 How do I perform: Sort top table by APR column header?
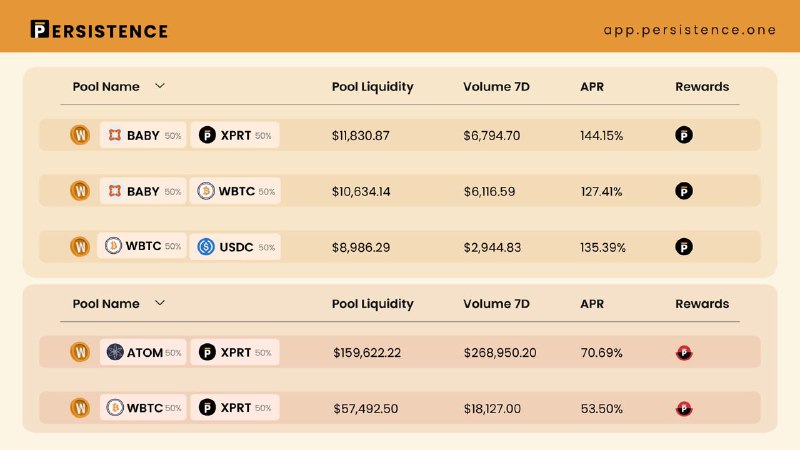(592, 87)
